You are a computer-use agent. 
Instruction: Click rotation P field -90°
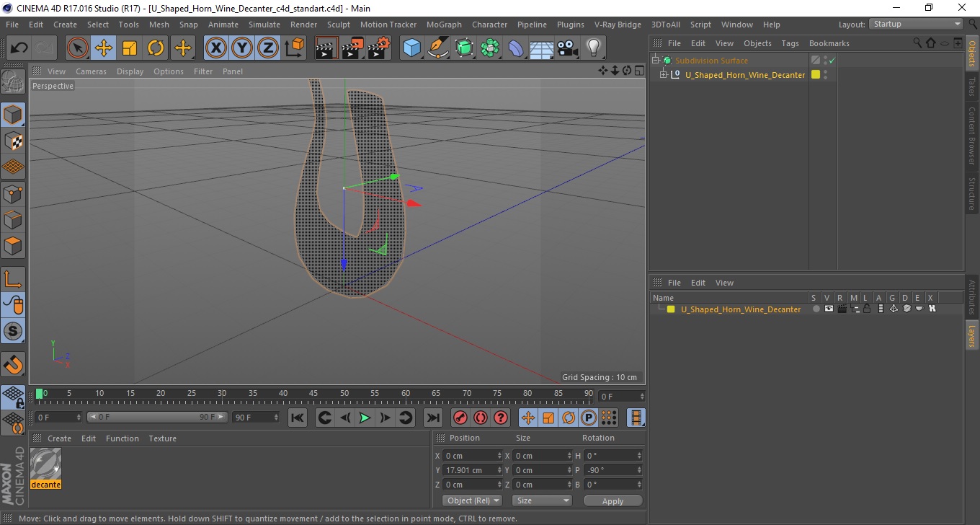(613, 470)
